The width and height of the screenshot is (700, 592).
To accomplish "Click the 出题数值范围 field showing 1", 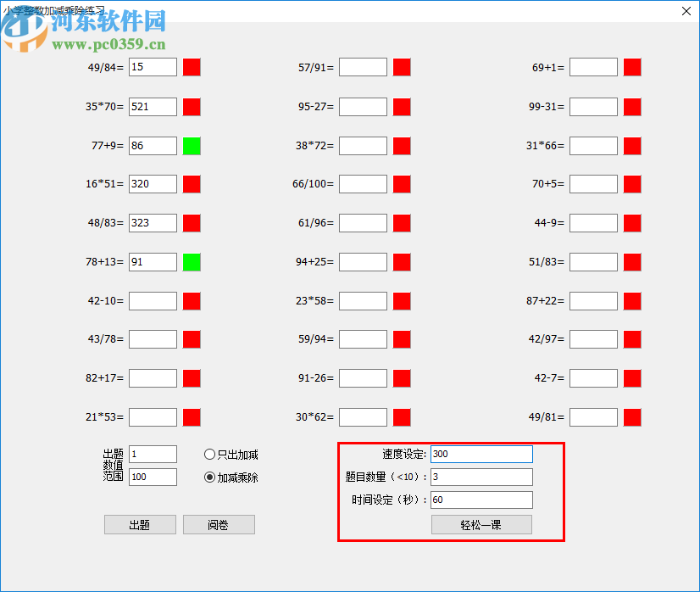I will click(x=153, y=454).
